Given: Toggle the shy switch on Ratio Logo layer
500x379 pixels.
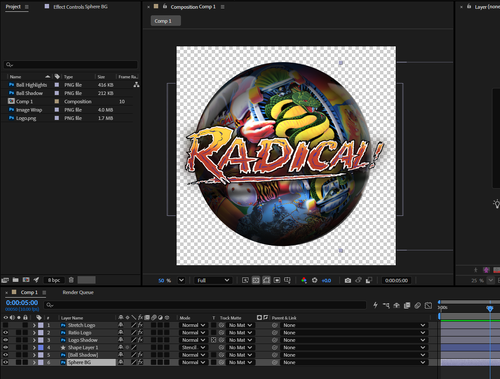Looking at the screenshot, I should [121, 333].
